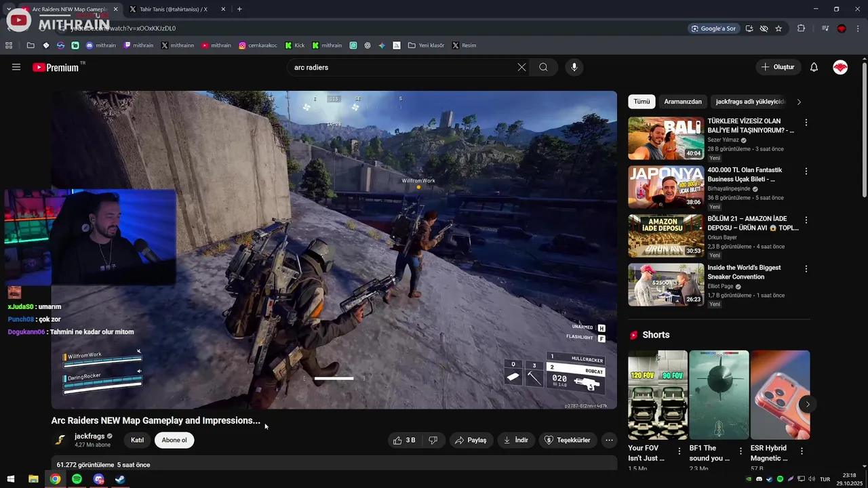Open the Japonya business flight video thumbnail
This screenshot has width=868, height=488.
[666, 187]
